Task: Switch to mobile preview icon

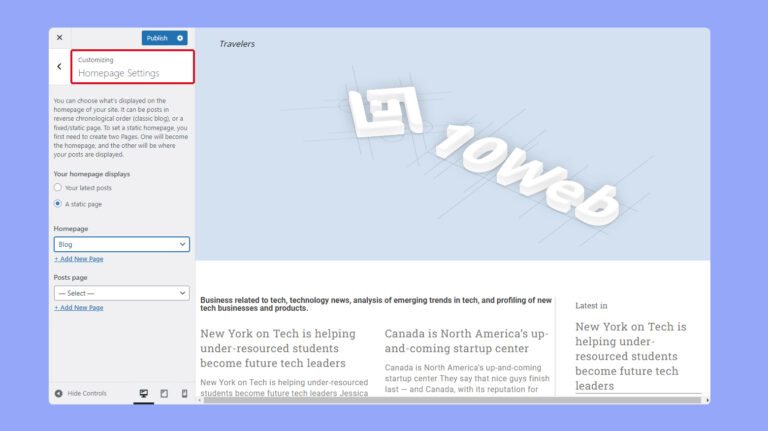Action: [x=184, y=393]
